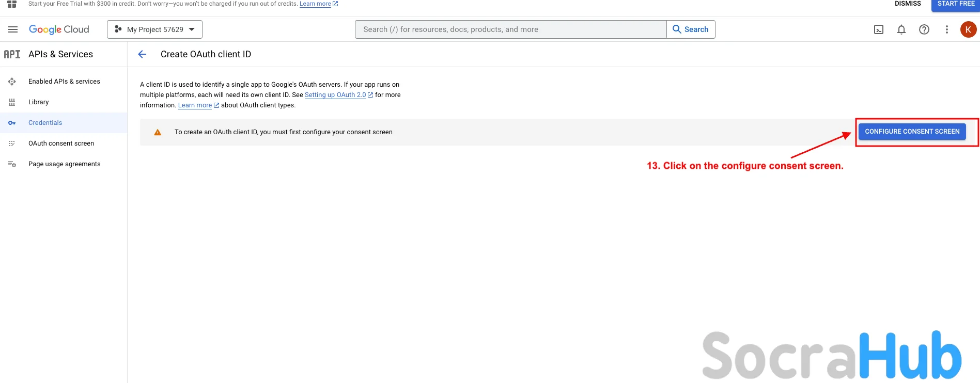
Task: Open Page usage agreements
Action: pyautogui.click(x=64, y=164)
